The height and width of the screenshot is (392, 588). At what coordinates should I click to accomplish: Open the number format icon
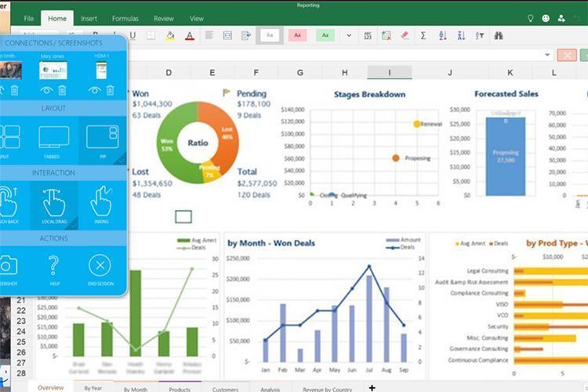[368, 35]
